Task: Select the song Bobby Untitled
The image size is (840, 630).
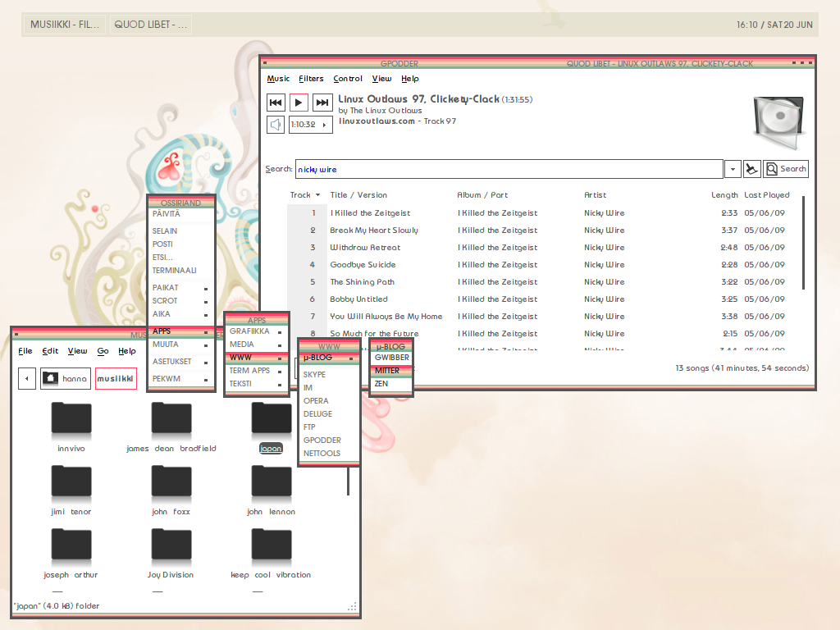Action: (x=544, y=299)
